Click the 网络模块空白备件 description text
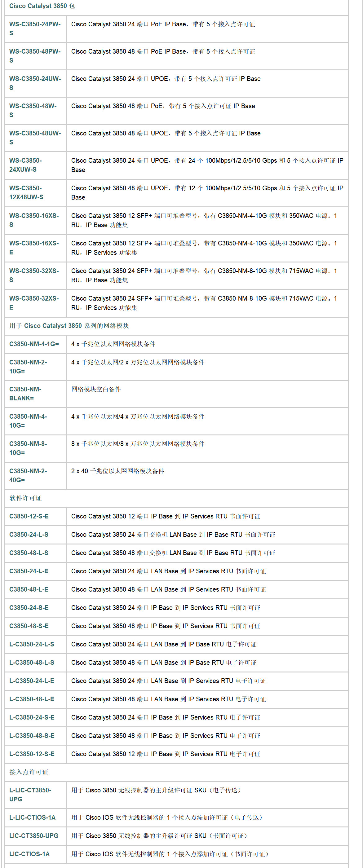The height and width of the screenshot is (868, 363). tap(96, 390)
